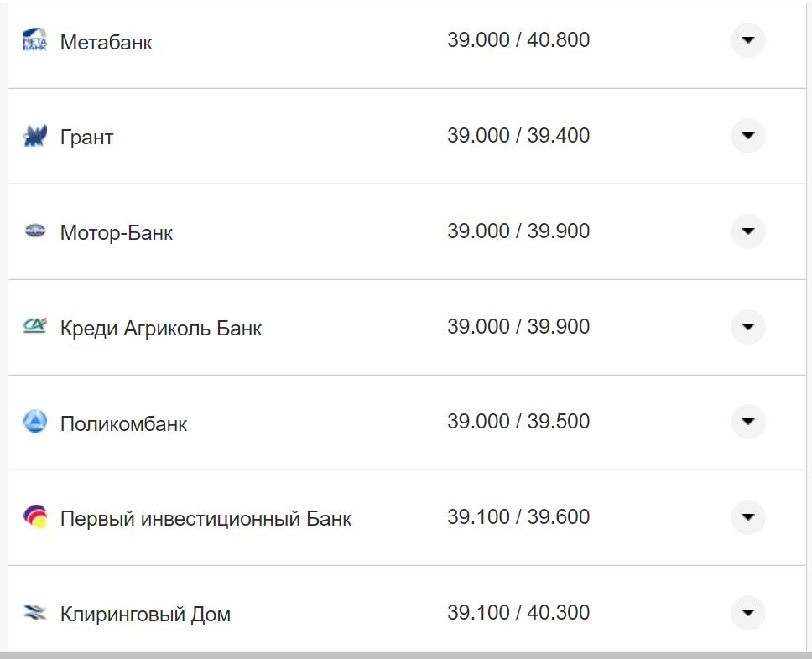Select the Клиринговый Дом rate 39.100 / 40.300
812x659 pixels.
coord(519,611)
